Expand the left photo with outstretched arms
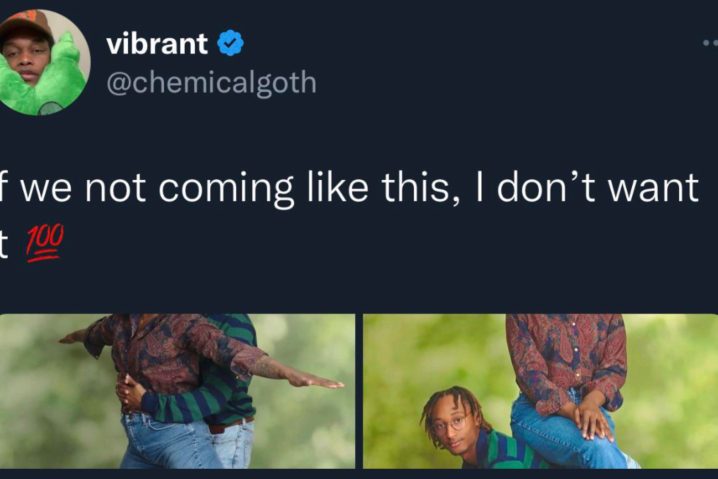The height and width of the screenshot is (479, 718). tap(177, 391)
